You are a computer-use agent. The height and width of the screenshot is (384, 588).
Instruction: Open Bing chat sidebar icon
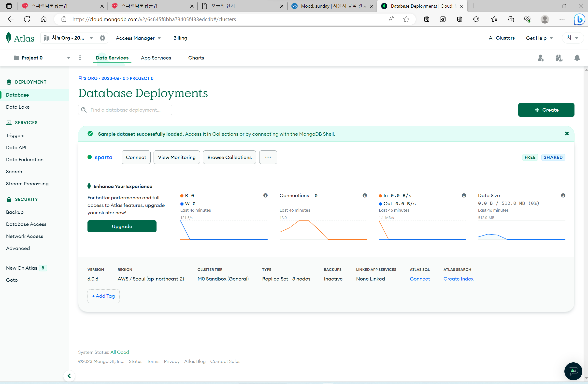579,19
